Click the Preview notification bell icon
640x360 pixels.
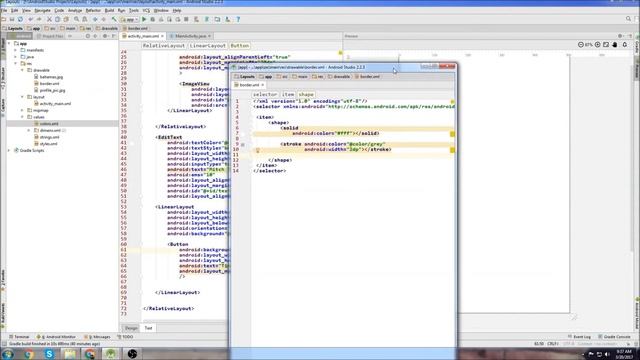tap(625, 44)
